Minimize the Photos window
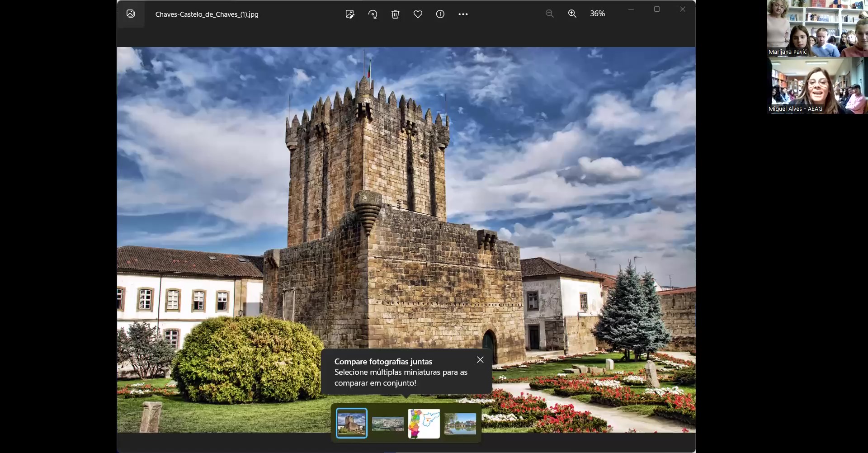The width and height of the screenshot is (868, 453). (631, 9)
